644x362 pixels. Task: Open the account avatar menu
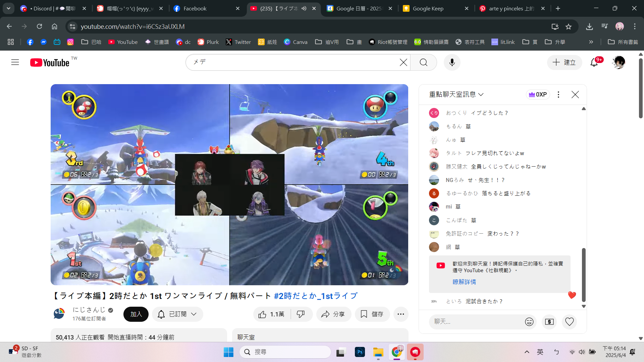point(619,62)
